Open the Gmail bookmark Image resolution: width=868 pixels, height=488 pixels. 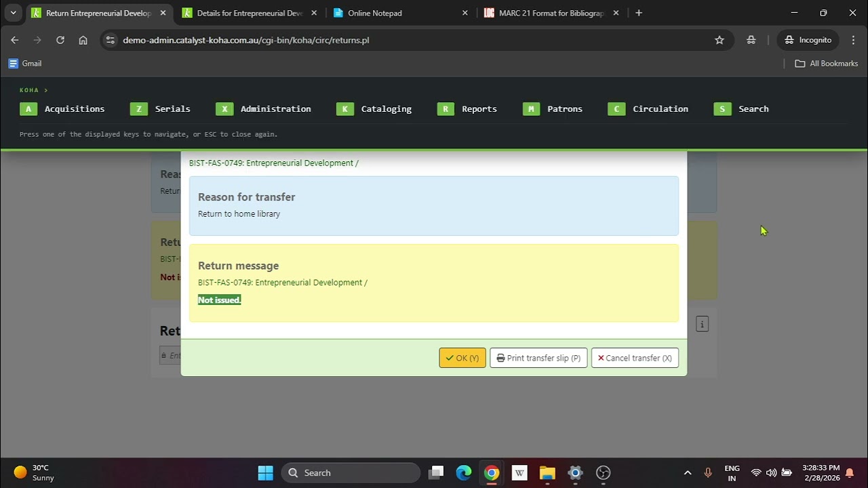tap(25, 63)
